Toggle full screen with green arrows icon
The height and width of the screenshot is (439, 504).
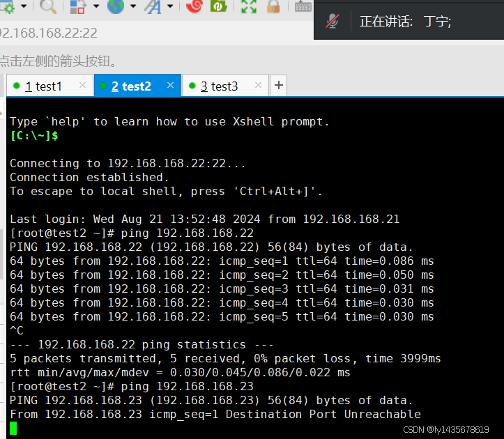pyautogui.click(x=248, y=7)
